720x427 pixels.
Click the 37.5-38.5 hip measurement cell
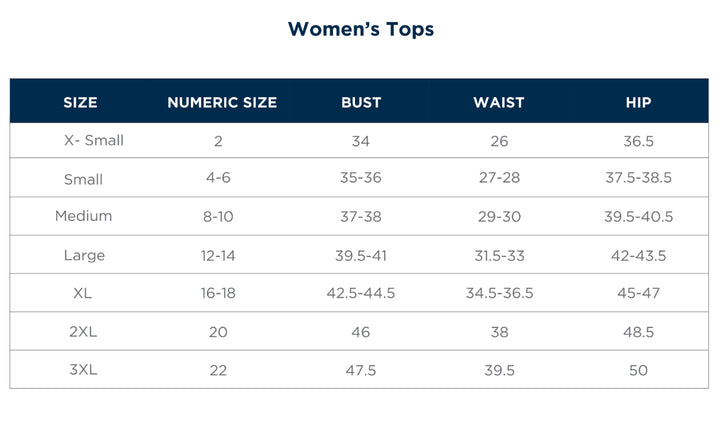(638, 179)
